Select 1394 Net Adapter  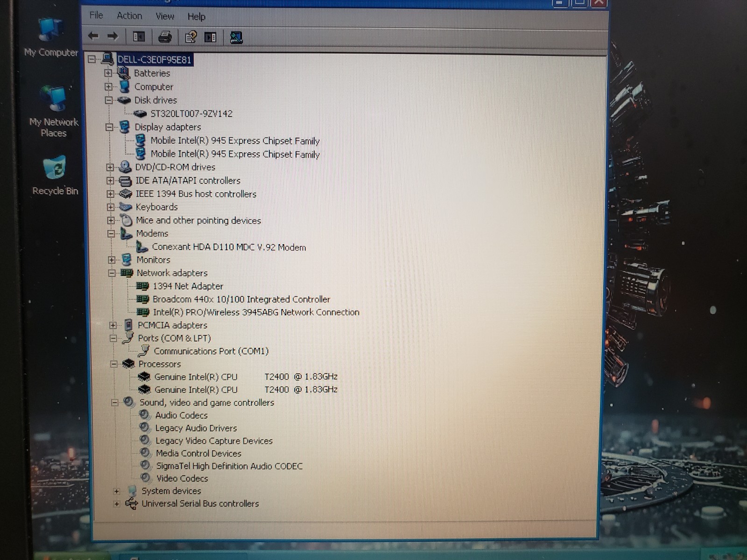tap(188, 286)
